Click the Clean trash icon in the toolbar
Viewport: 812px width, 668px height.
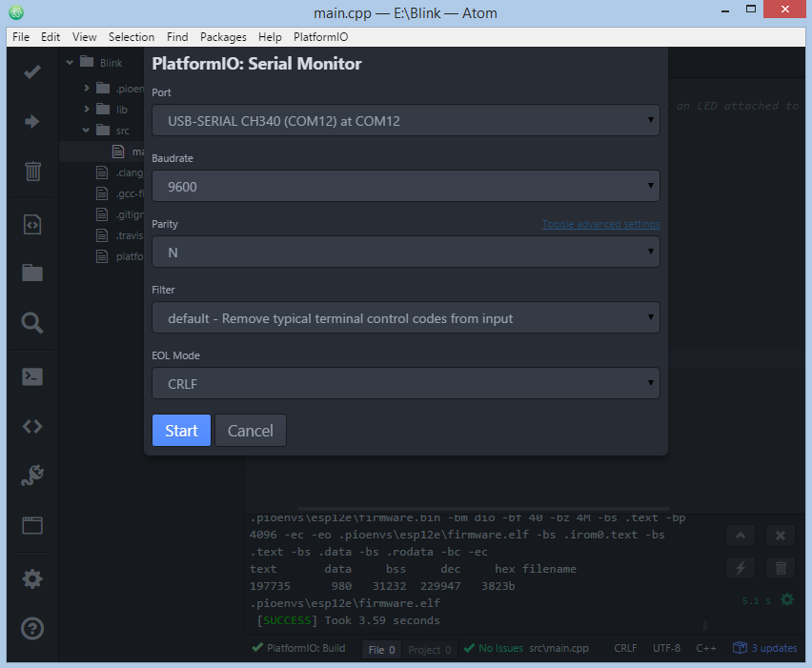[32, 171]
